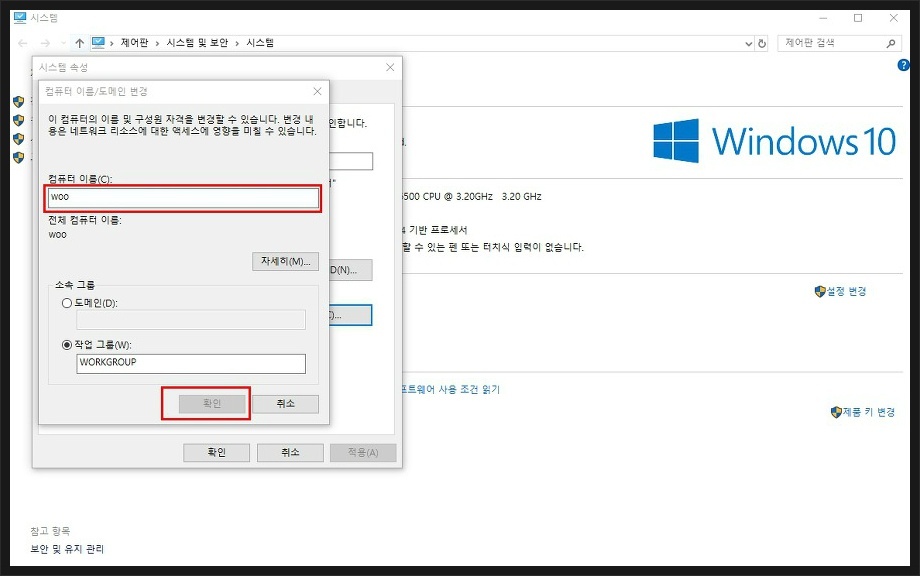Click the Back arrow in address bar

point(23,43)
